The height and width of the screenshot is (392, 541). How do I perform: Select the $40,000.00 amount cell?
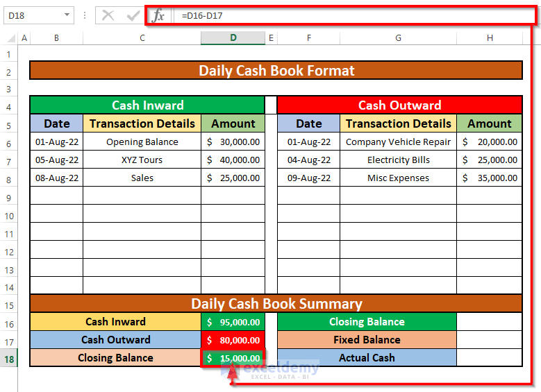pos(233,160)
